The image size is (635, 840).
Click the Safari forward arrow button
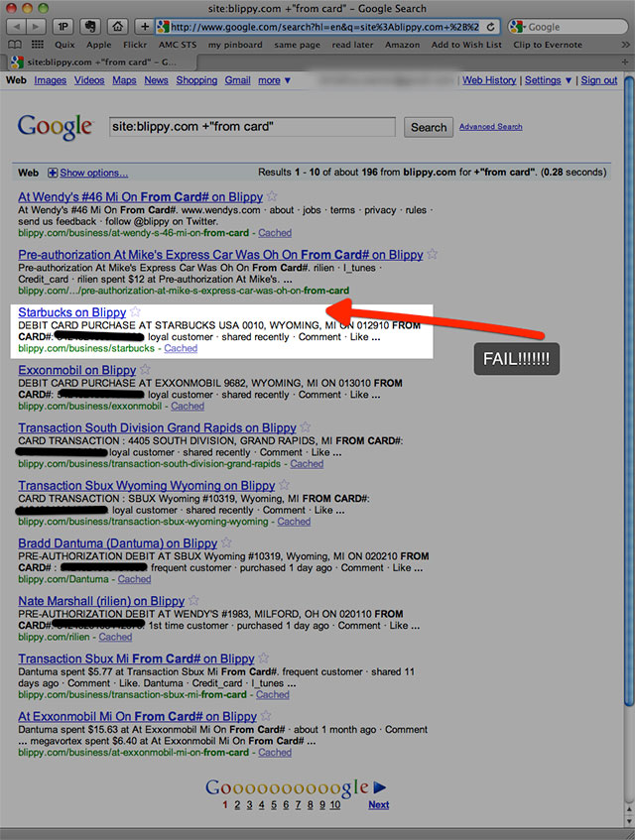(36, 26)
